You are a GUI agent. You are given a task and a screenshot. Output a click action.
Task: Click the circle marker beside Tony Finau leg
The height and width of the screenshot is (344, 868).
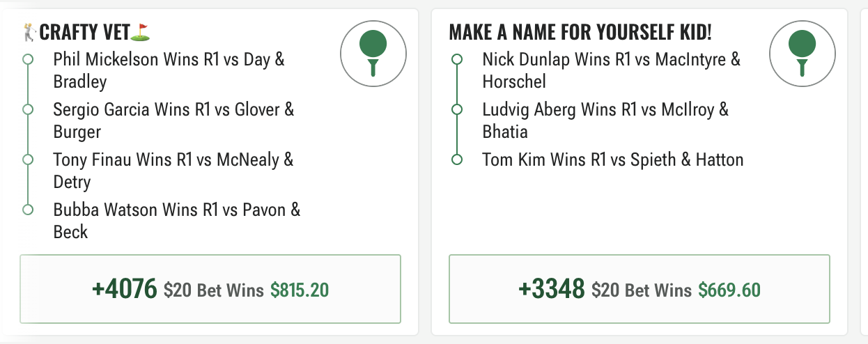point(28,159)
